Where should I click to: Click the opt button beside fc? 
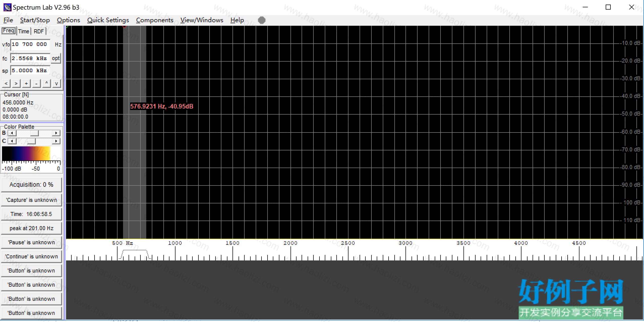coord(56,59)
